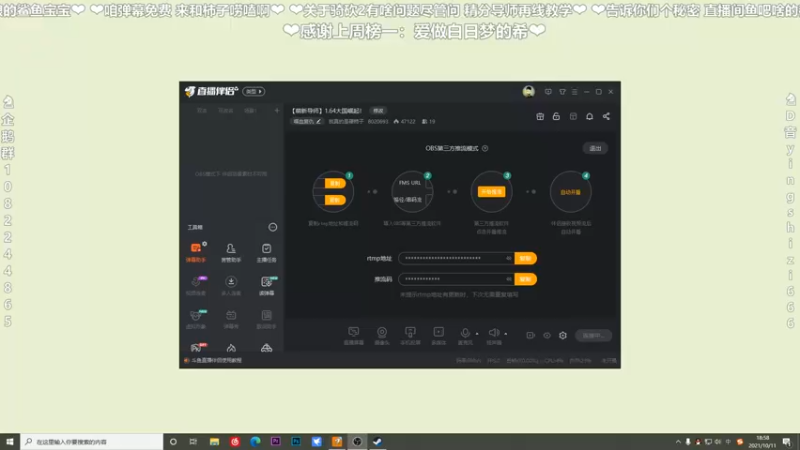This screenshot has width=800, height=450.
Task: Click the grey 直播中 pill button
Action: (x=593, y=335)
